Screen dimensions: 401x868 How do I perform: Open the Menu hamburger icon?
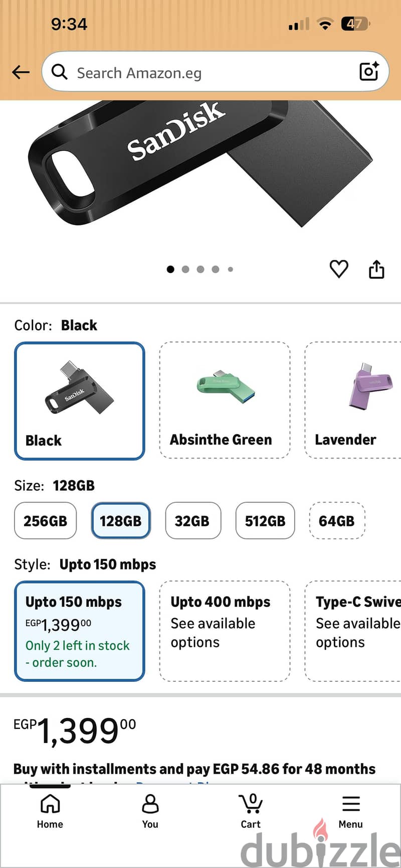(x=350, y=811)
